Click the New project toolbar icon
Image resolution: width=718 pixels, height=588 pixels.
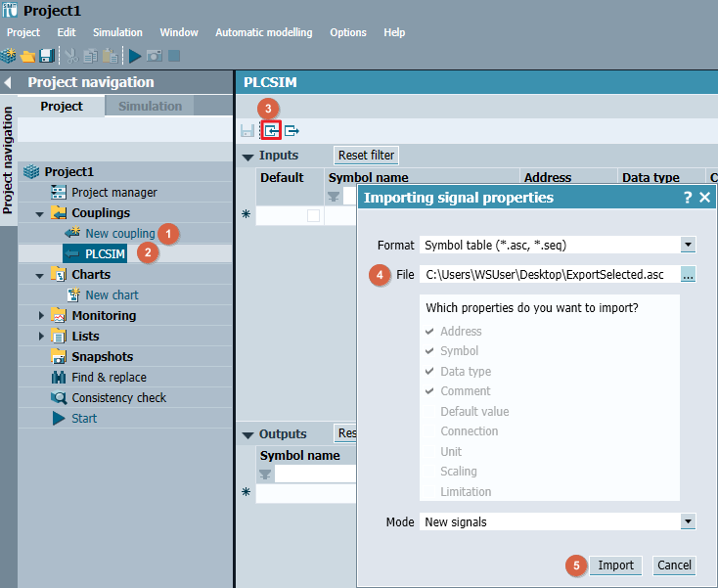coord(8,56)
